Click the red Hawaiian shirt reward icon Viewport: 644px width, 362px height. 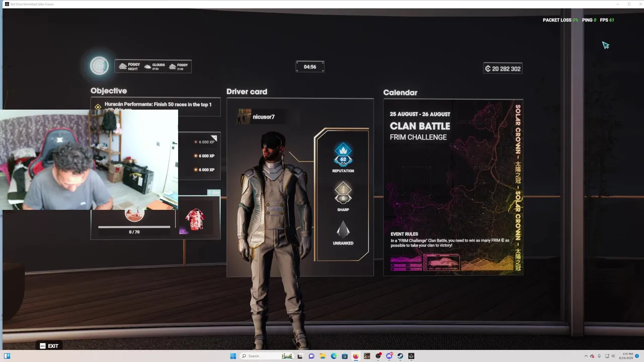tap(195, 220)
